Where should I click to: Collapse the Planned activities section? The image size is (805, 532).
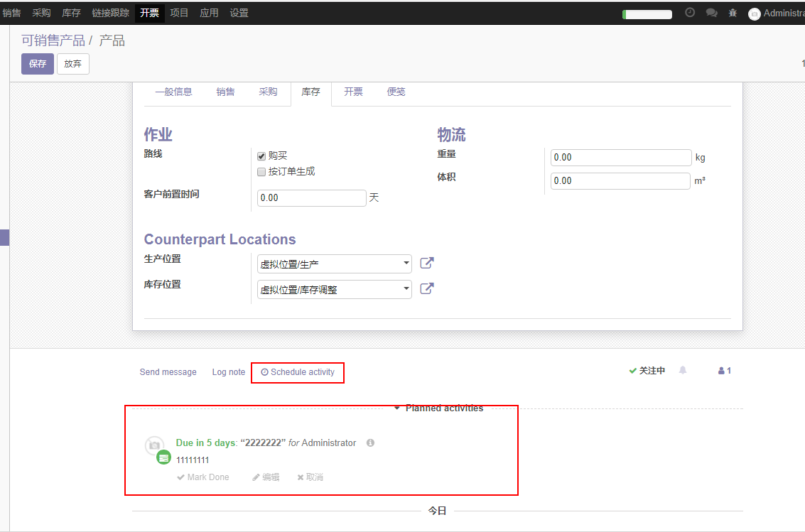pyautogui.click(x=439, y=408)
